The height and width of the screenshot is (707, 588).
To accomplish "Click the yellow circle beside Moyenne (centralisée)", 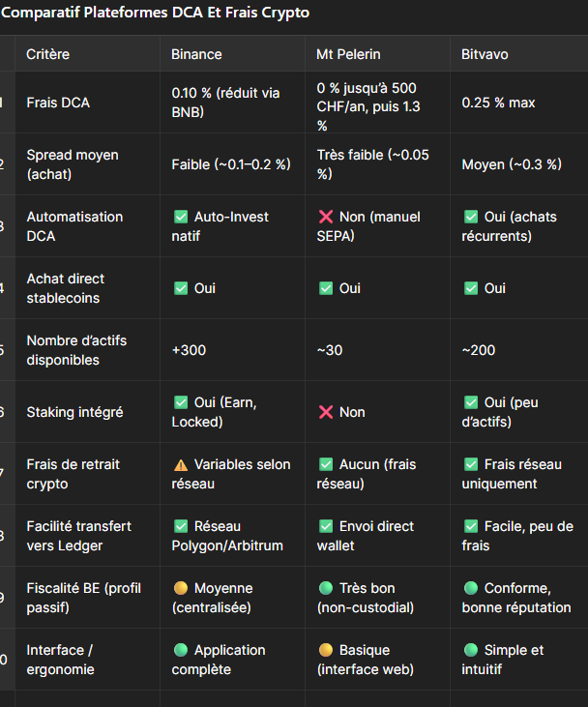I will click(x=180, y=588).
